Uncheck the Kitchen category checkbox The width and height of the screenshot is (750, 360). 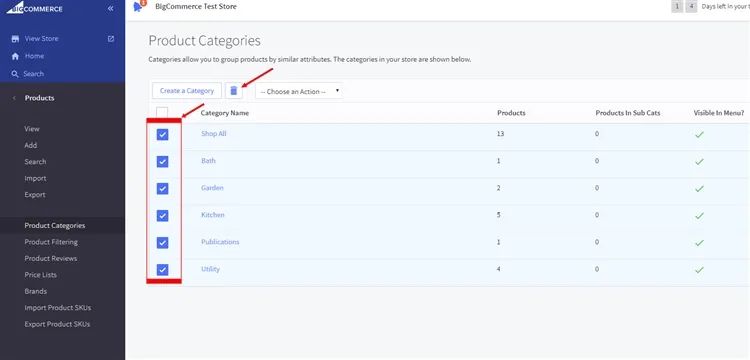click(x=163, y=216)
